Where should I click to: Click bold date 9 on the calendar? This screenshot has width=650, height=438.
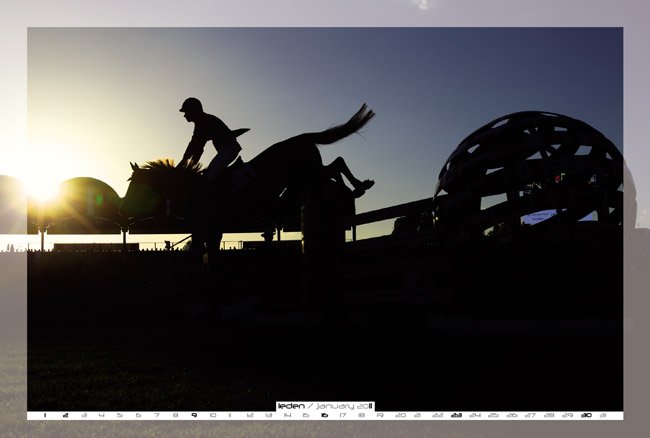point(193,415)
